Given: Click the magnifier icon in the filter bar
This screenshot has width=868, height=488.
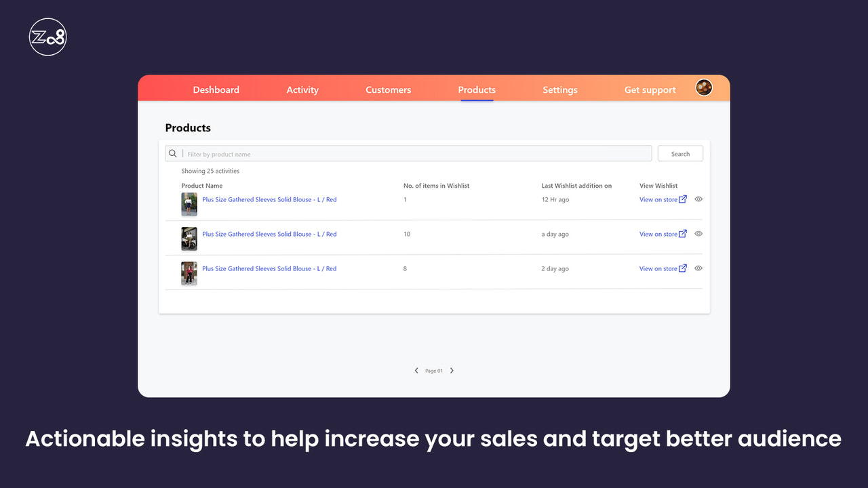Looking at the screenshot, I should tap(173, 153).
